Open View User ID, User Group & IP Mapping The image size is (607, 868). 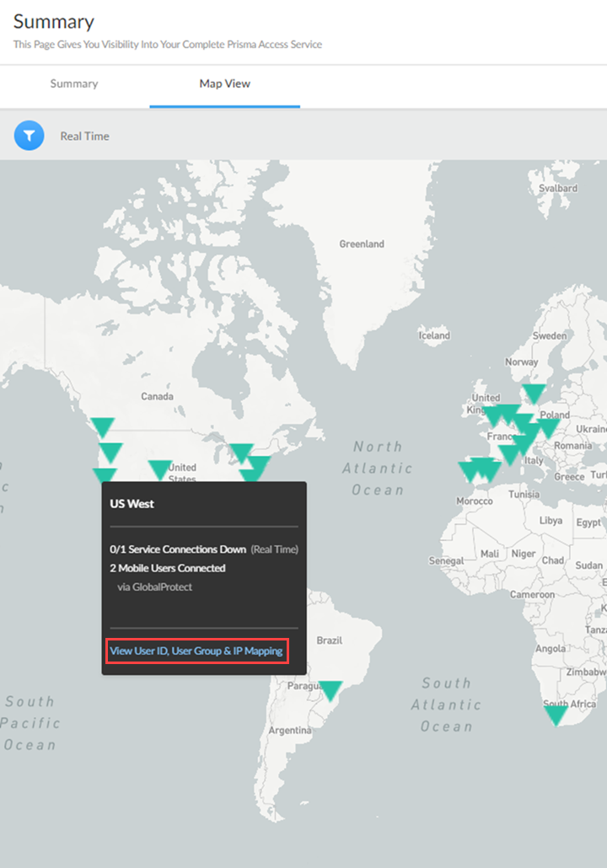point(196,651)
